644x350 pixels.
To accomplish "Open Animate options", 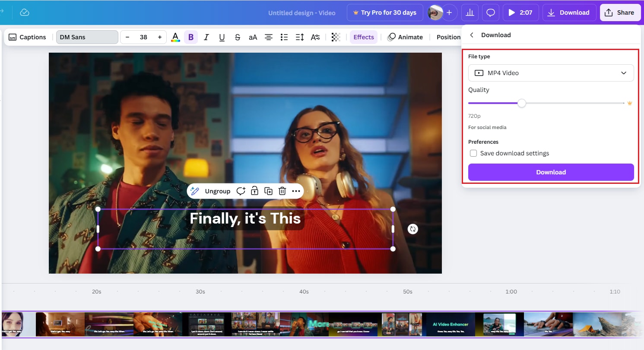I will coord(405,37).
